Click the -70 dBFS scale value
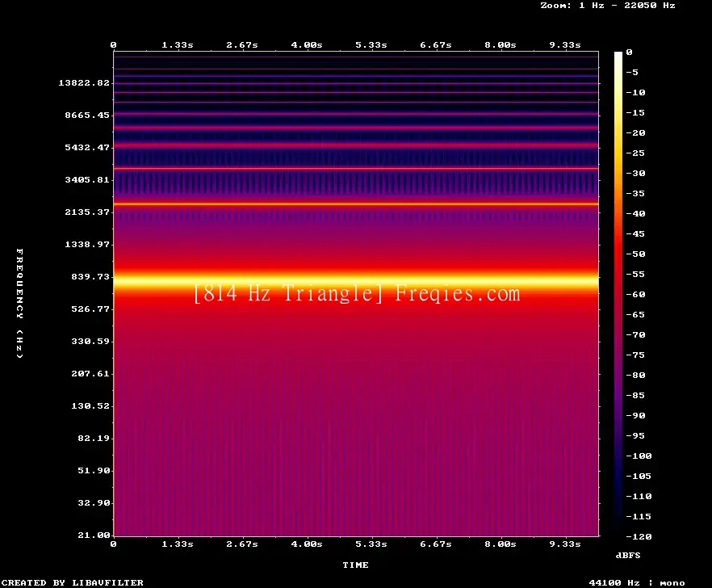 [x=635, y=335]
